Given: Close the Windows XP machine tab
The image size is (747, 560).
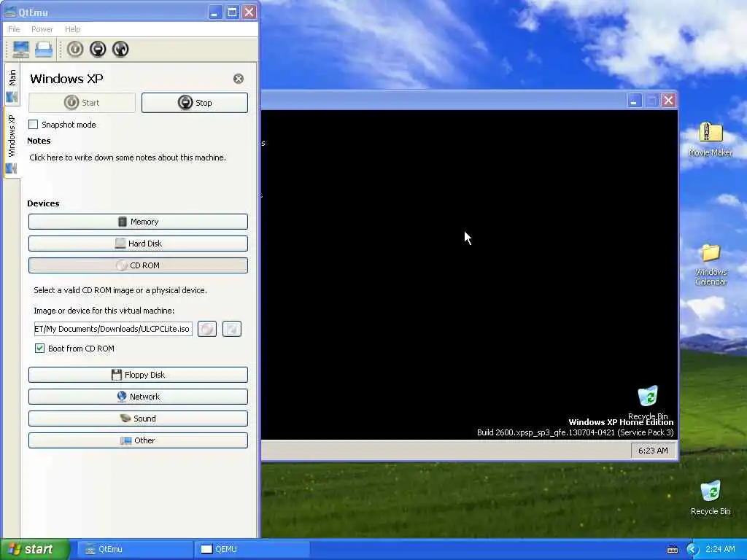Looking at the screenshot, I should (239, 79).
